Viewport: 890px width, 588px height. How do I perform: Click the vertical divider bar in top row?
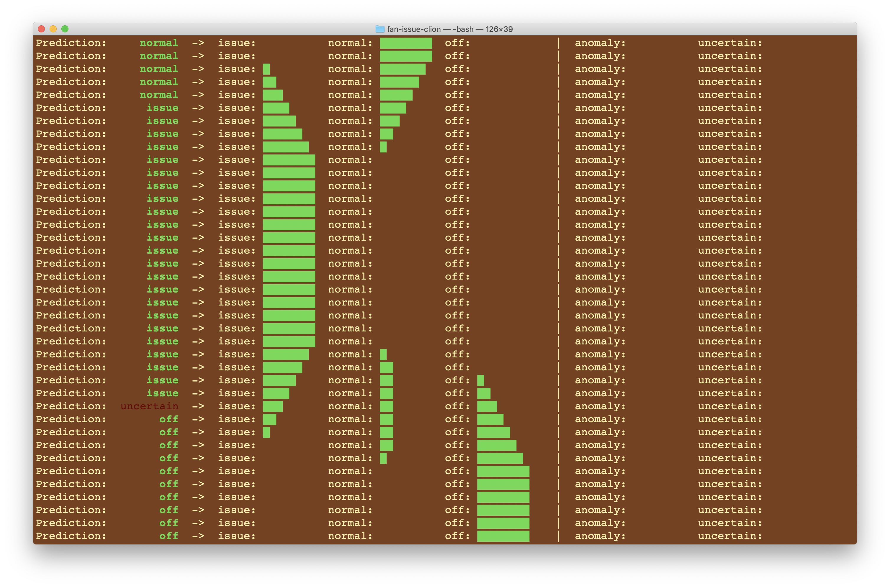point(558,43)
